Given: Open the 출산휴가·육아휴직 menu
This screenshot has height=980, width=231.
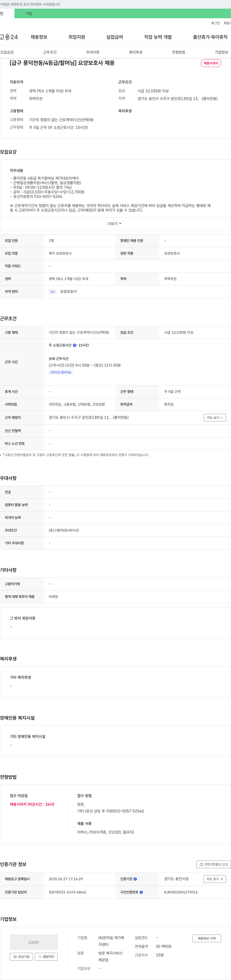Looking at the screenshot, I should pos(210,37).
